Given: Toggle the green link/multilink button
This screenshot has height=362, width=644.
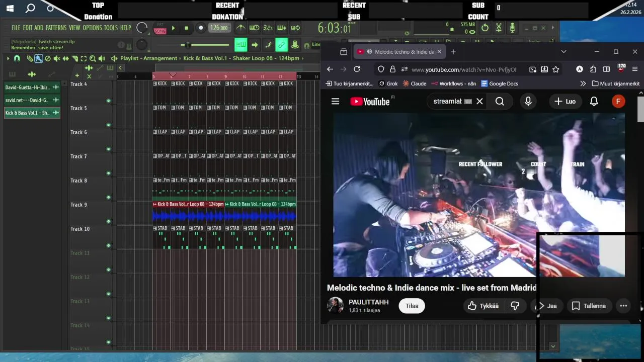Looking at the screenshot, I should 281,45.
